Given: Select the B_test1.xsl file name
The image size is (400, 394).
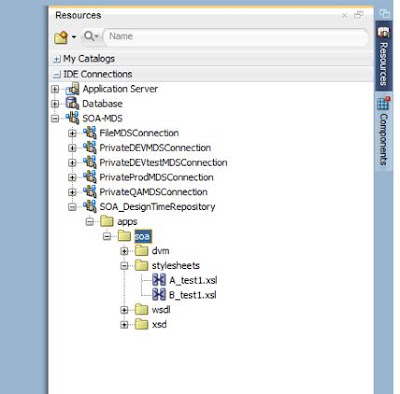Looking at the screenshot, I should point(193,295).
